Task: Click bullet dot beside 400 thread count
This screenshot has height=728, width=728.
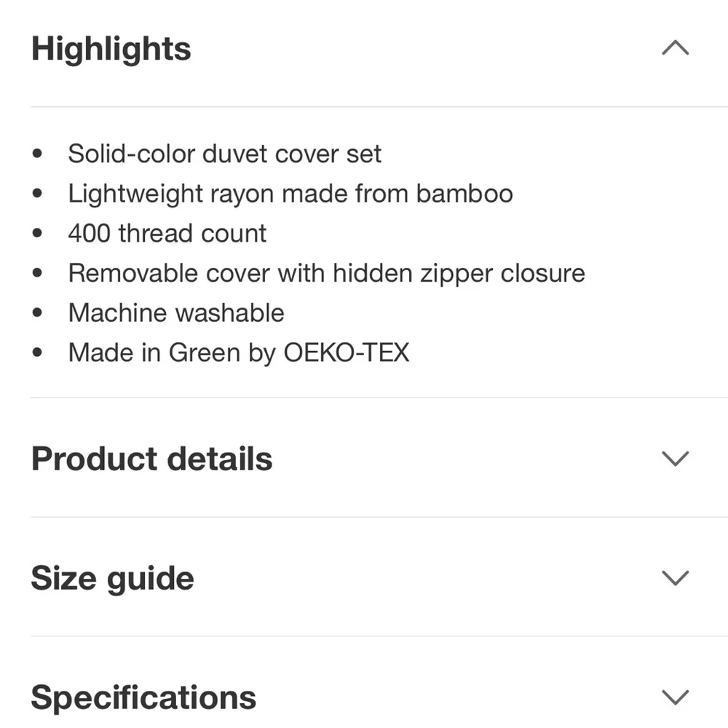Action: 38,233
